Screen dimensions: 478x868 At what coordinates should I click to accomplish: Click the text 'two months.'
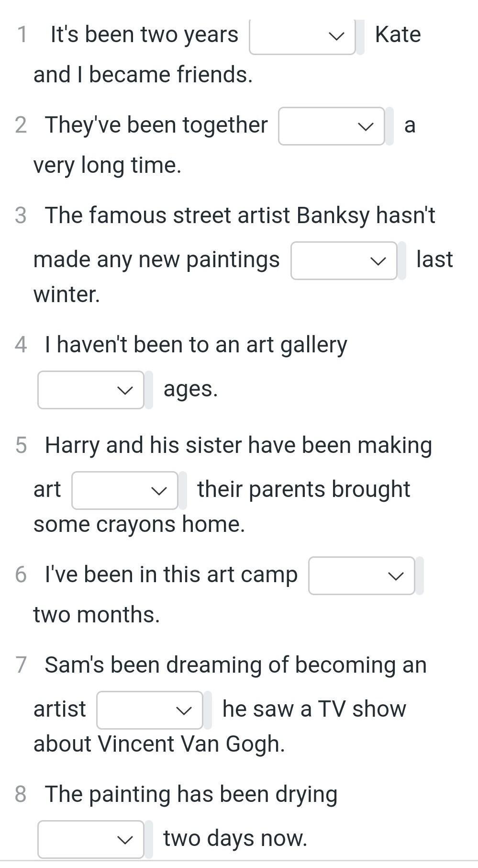click(96, 615)
